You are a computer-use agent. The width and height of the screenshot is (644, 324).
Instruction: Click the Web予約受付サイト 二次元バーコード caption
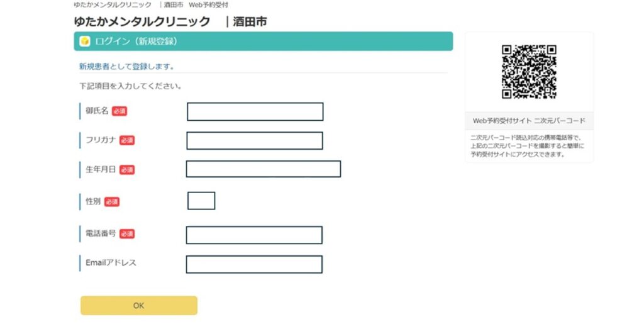click(x=529, y=121)
